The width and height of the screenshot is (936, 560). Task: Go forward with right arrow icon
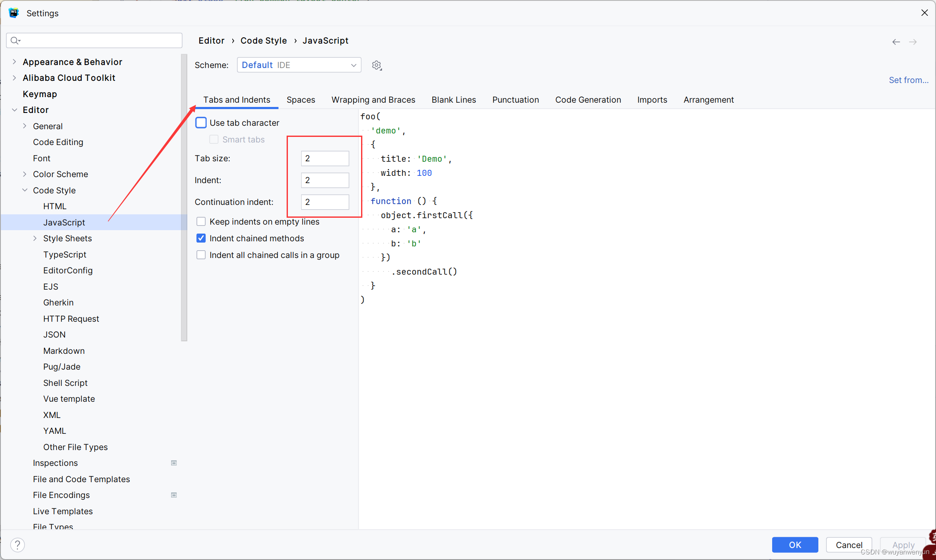coord(913,42)
